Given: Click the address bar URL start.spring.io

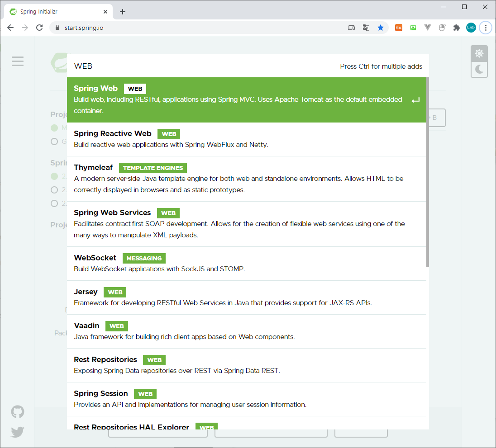Looking at the screenshot, I should (x=84, y=28).
